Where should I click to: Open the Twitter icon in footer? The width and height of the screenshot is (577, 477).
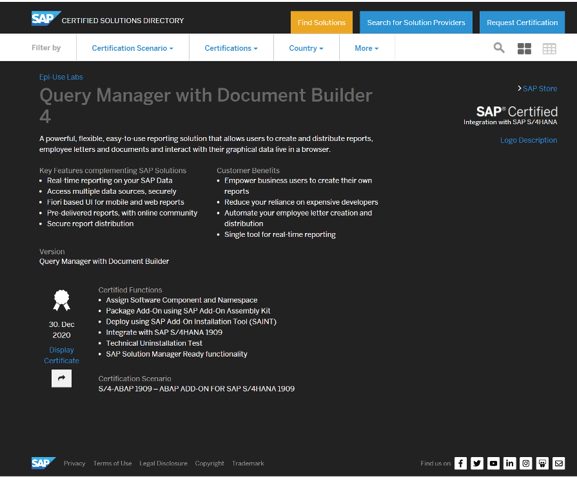477,463
